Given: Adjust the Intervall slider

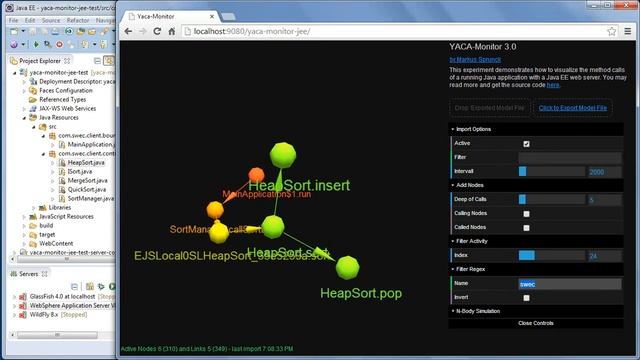Looking at the screenshot, I should click(551, 171).
